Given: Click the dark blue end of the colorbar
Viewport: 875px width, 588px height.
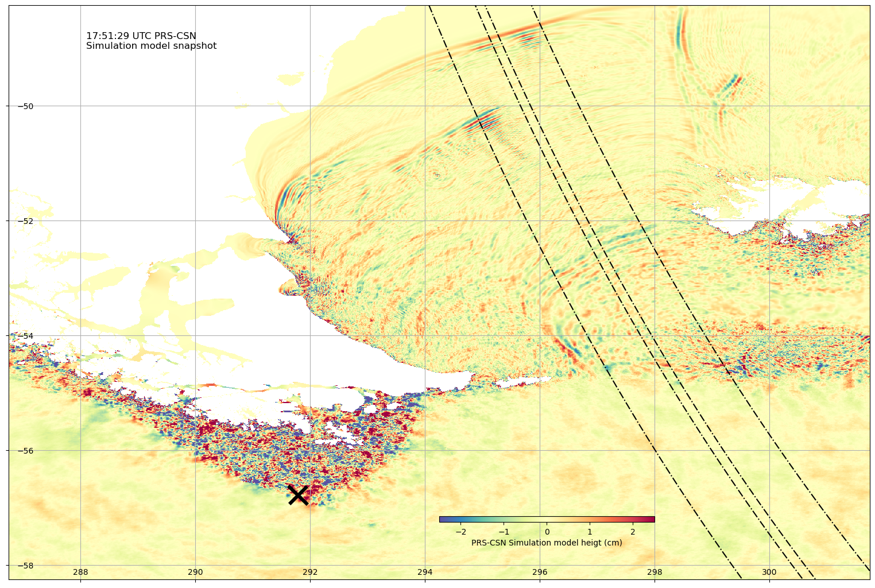Looking at the screenshot, I should [x=444, y=519].
